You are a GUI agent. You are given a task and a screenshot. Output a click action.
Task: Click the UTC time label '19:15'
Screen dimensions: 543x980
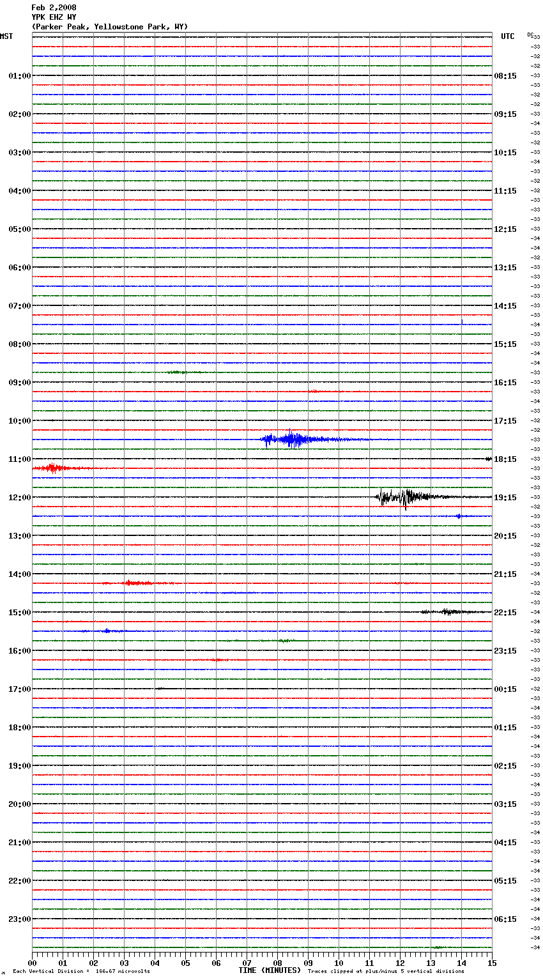click(505, 498)
